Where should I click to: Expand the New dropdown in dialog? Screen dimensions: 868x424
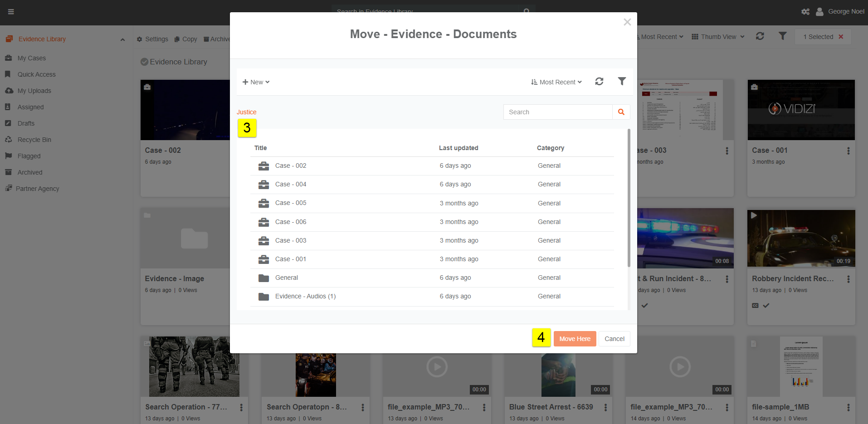coord(256,82)
